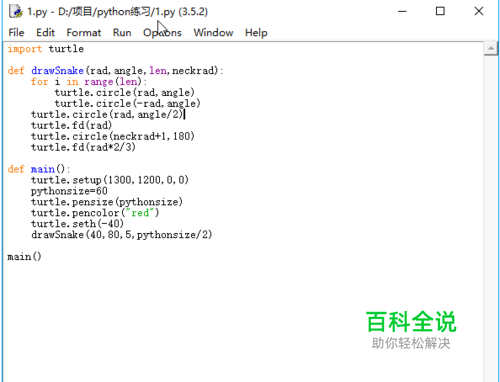500x382 pixels.
Task: Click the 'turtle.pensize(pythonsize)' line
Action: click(107, 202)
